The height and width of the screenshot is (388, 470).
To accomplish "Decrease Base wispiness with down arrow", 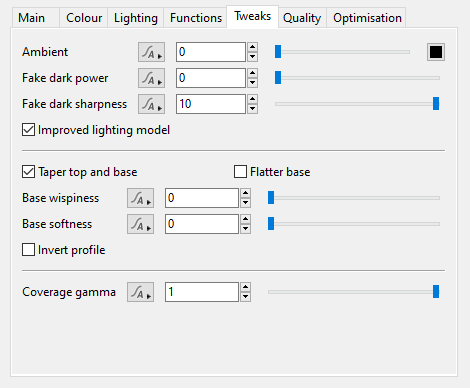I will [246, 203].
